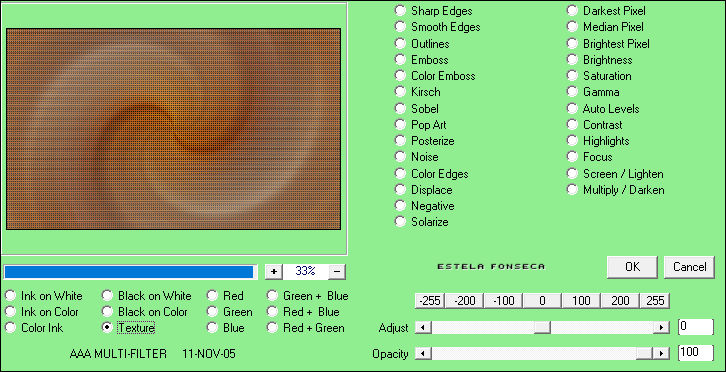Click Opacity slider right arrow

pos(661,353)
